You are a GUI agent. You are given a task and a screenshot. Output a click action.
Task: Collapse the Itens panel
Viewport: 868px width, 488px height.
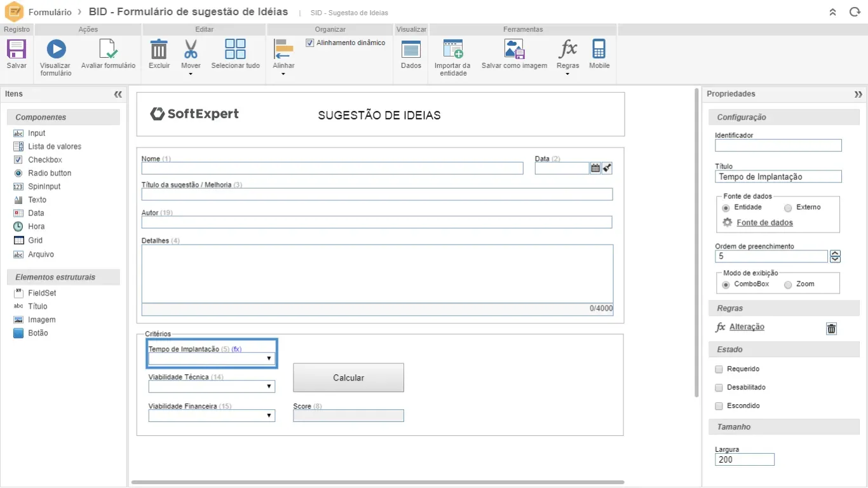coord(118,94)
